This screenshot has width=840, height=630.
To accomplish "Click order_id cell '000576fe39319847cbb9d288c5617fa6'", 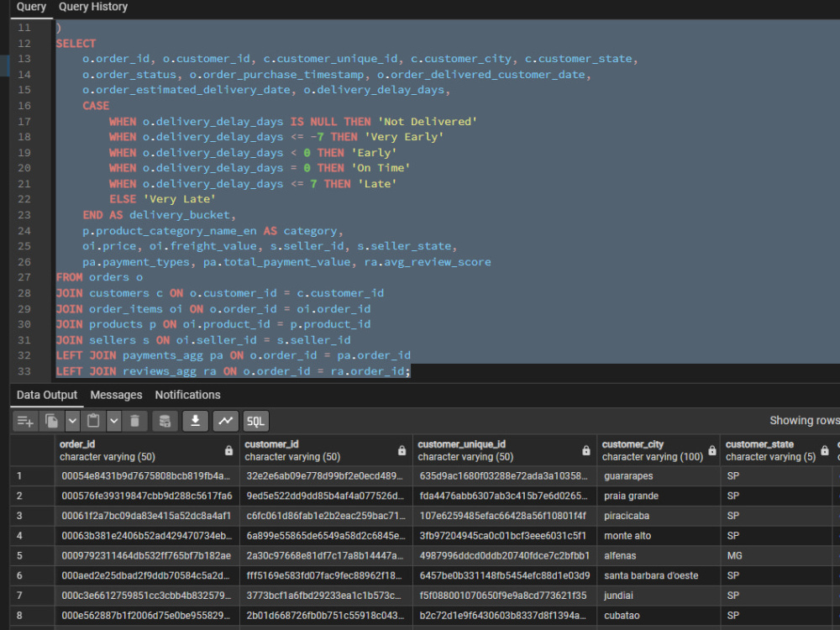I will [147, 496].
